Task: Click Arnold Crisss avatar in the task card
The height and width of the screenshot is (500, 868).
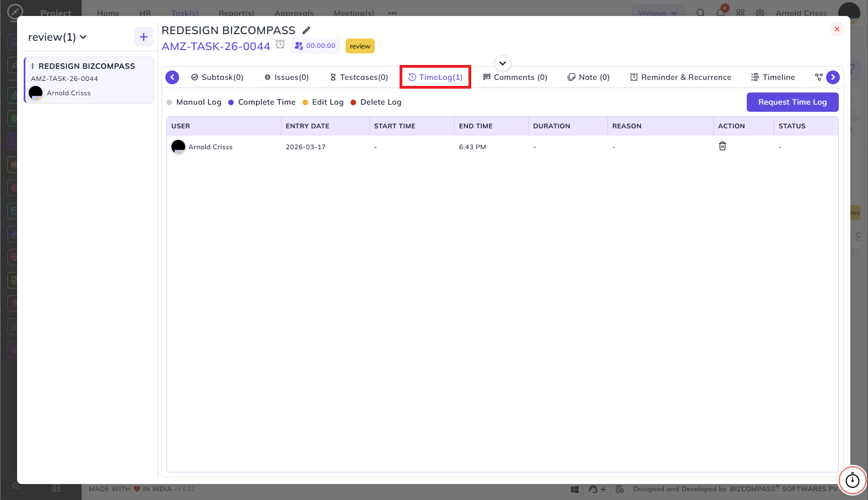Action: click(36, 93)
